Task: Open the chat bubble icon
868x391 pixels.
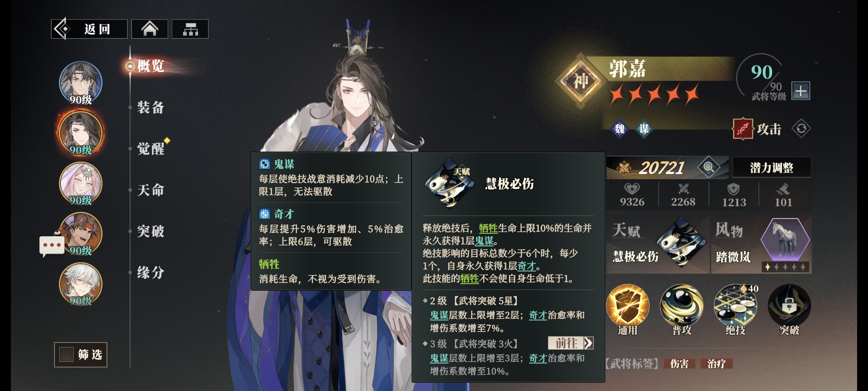Action: coord(52,245)
